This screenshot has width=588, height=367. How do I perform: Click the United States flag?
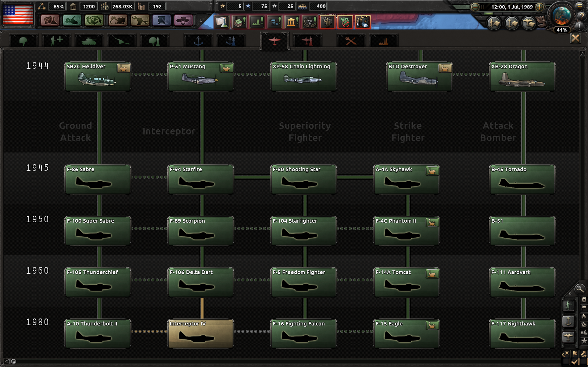click(18, 14)
